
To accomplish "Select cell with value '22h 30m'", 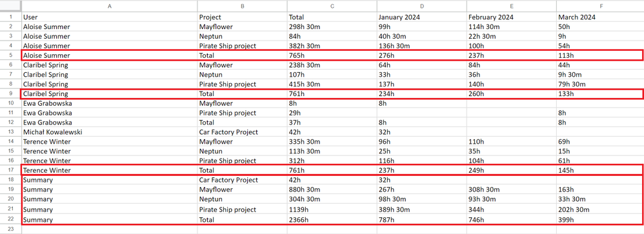I will pyautogui.click(x=511, y=36).
